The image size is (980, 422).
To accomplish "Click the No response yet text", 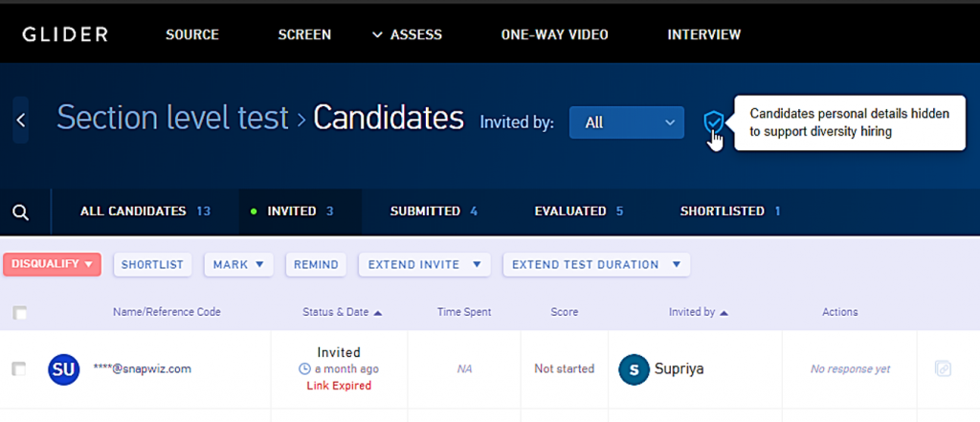I will 851,369.
